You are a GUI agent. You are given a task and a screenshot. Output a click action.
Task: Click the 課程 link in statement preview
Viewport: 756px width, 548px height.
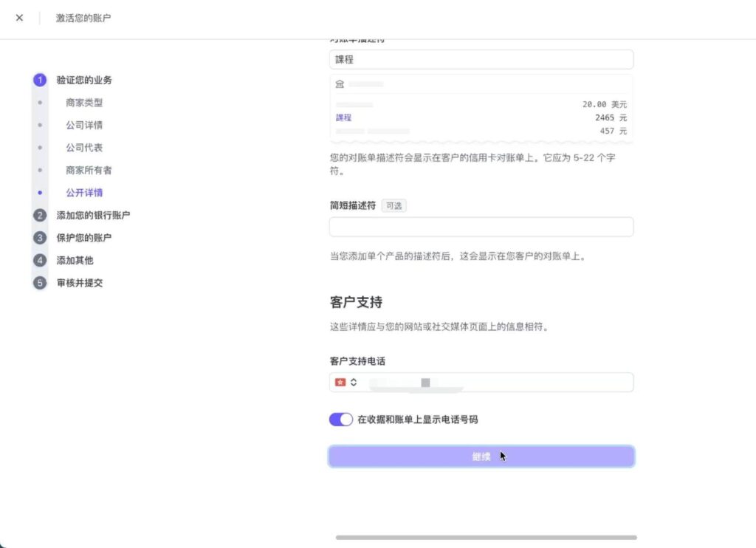tap(343, 117)
